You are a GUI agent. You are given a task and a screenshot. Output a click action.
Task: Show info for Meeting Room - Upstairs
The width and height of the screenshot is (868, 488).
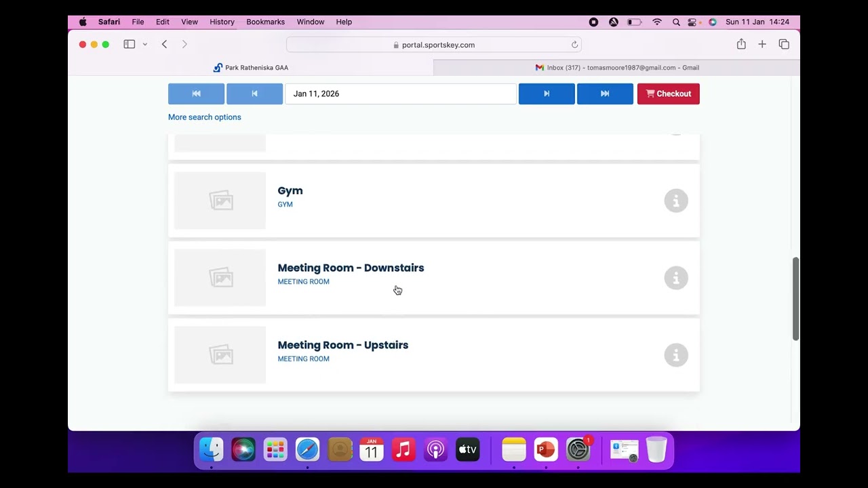pyautogui.click(x=675, y=355)
